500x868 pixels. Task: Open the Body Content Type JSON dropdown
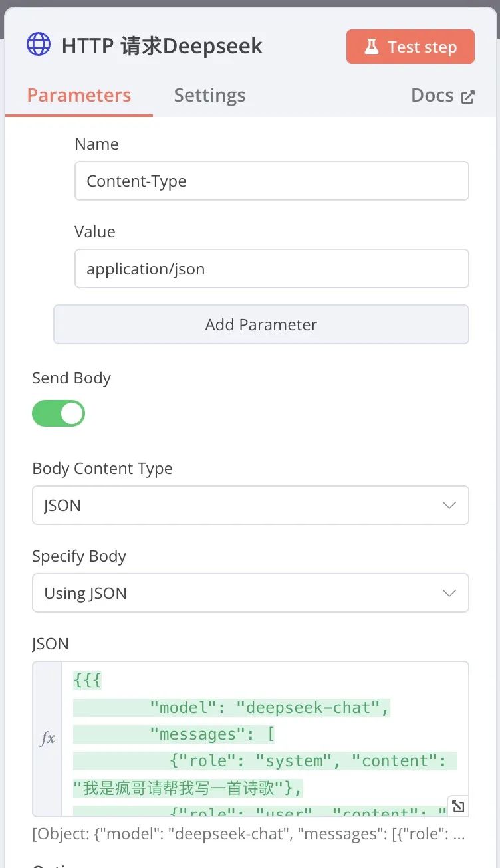[x=251, y=505]
